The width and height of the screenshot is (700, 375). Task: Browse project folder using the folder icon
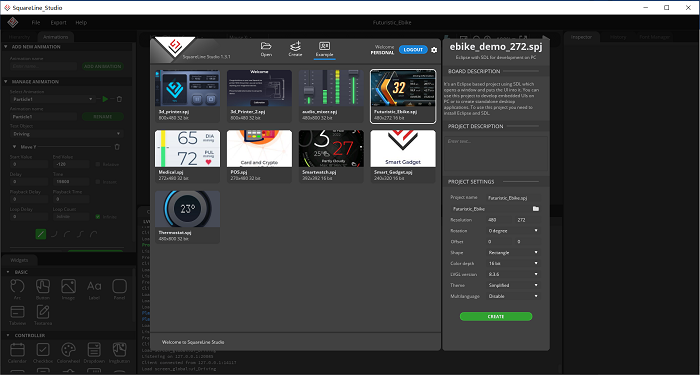(536, 208)
